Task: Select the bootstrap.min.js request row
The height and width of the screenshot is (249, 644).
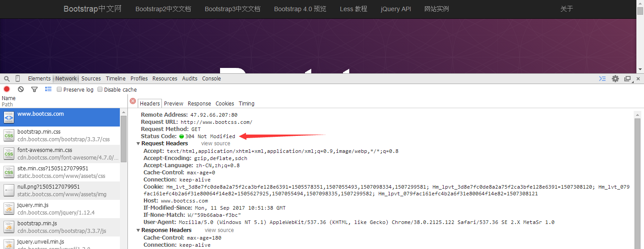Action: [60, 227]
